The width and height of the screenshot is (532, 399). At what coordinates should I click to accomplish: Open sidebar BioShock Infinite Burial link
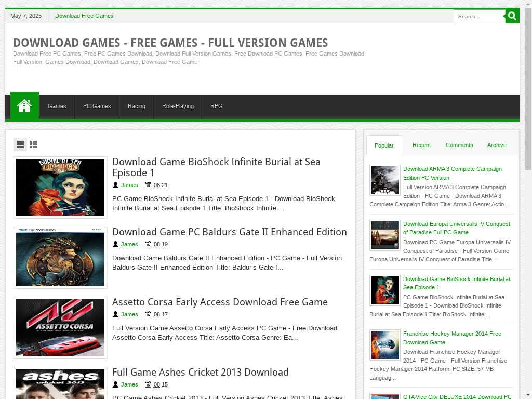coord(457,283)
